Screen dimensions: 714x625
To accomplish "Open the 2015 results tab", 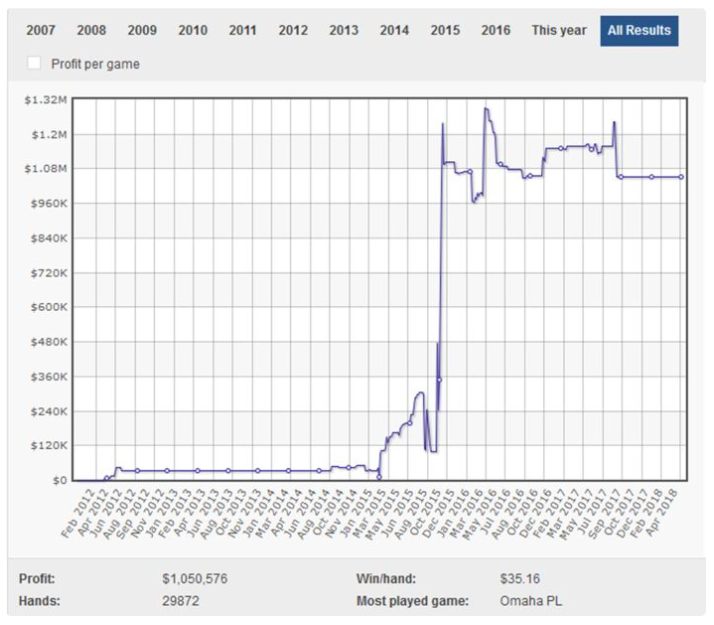I will point(445,30).
